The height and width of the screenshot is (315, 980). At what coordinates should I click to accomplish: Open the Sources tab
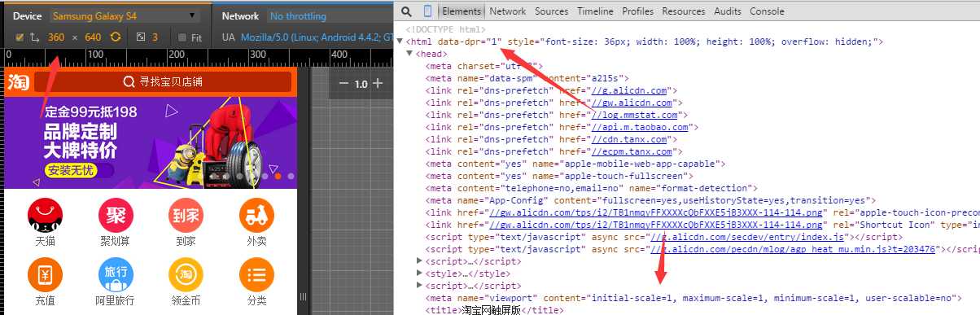552,11
